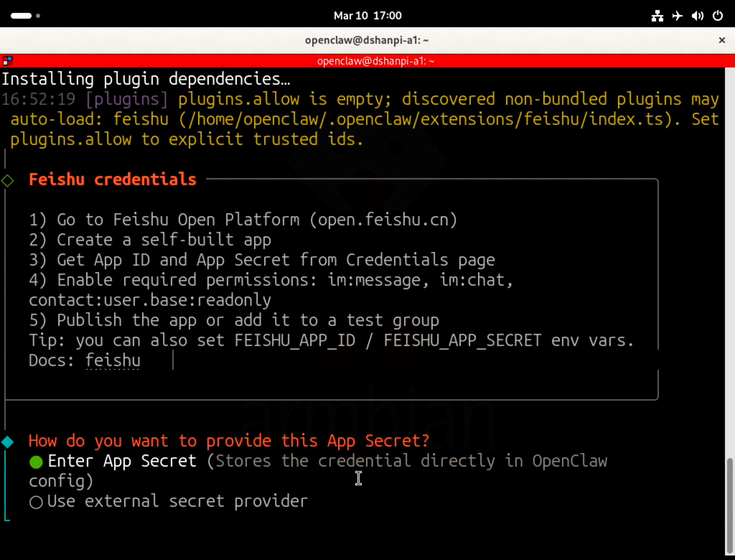Click the small second workspace dot

[x=38, y=16]
